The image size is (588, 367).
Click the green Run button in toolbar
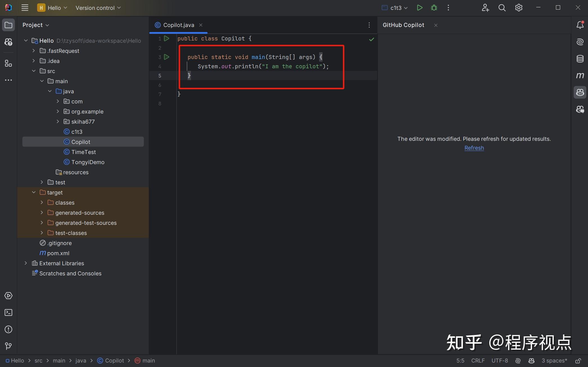[420, 8]
